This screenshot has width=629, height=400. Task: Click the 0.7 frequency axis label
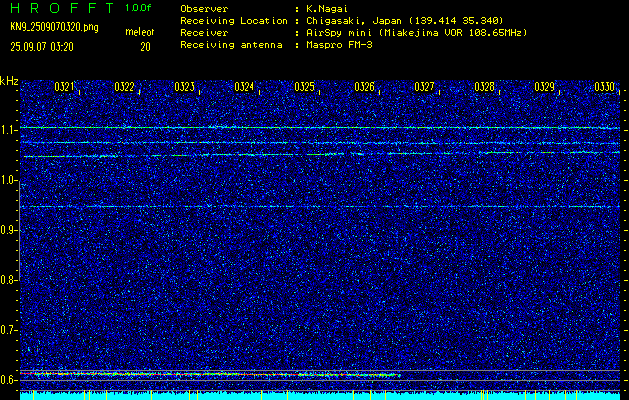(x=7, y=330)
